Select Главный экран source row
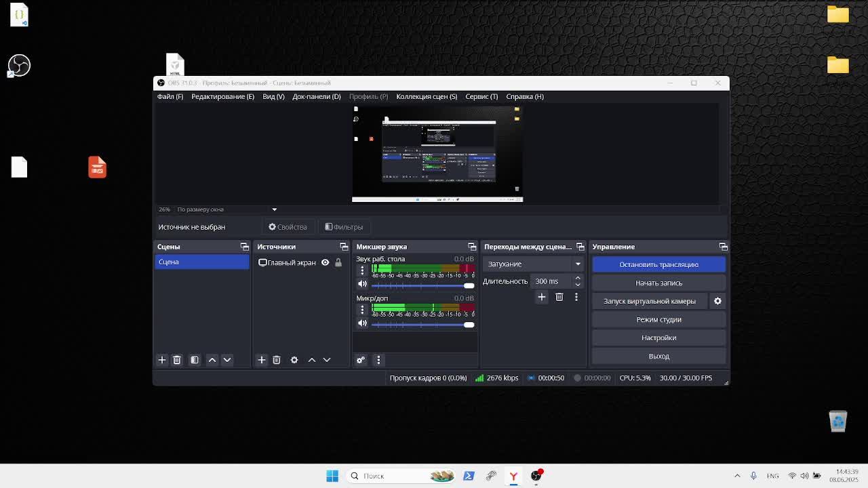The width and height of the screenshot is (868, 488). pyautogui.click(x=300, y=262)
